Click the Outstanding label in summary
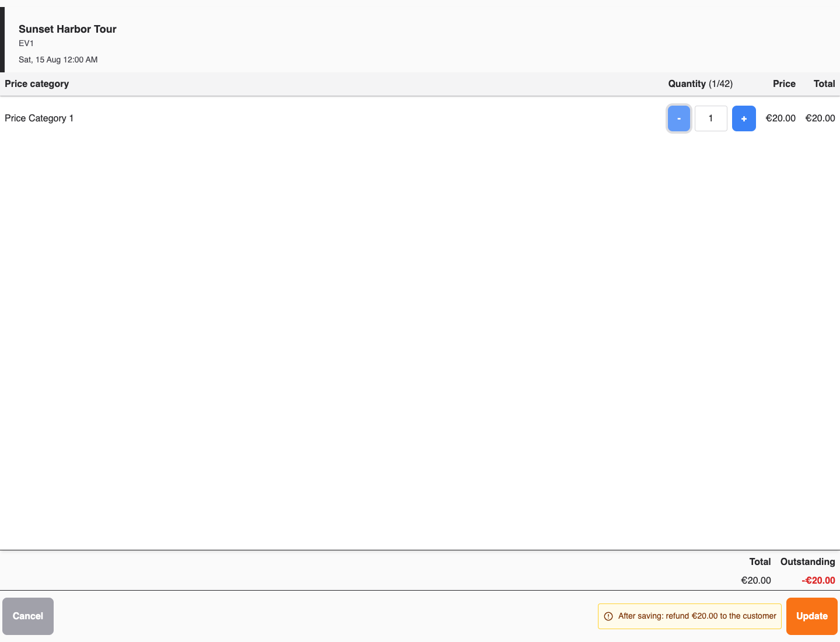The image size is (840, 642). 807,562
